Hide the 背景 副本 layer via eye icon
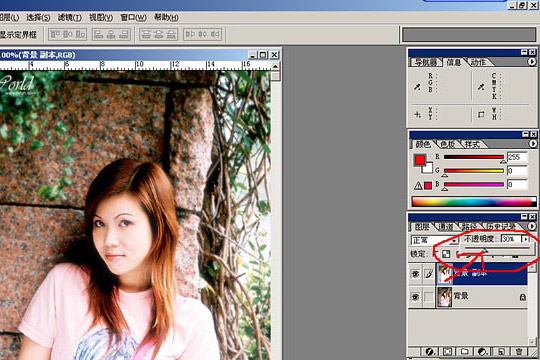 (x=415, y=274)
